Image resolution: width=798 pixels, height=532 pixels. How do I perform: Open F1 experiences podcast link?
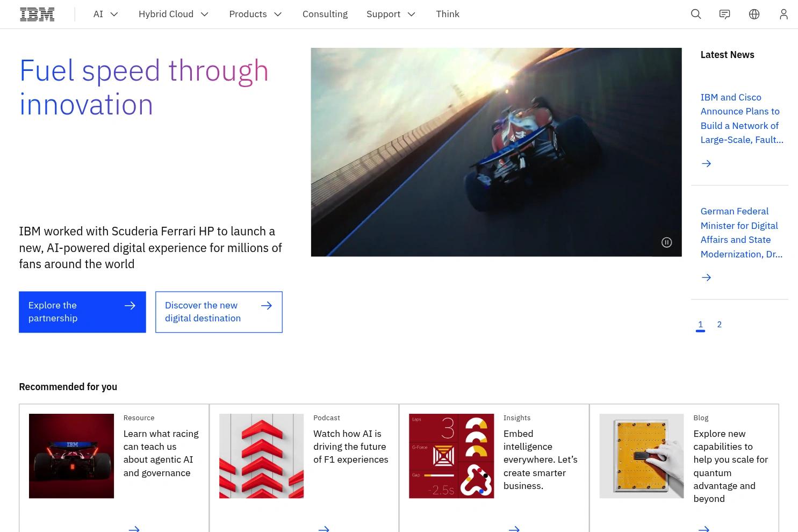coord(351,447)
